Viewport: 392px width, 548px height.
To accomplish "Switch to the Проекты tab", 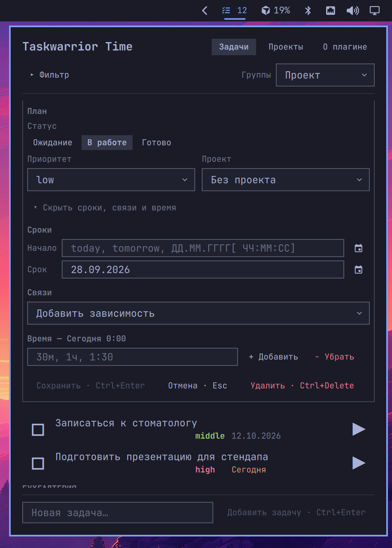I will click(286, 47).
